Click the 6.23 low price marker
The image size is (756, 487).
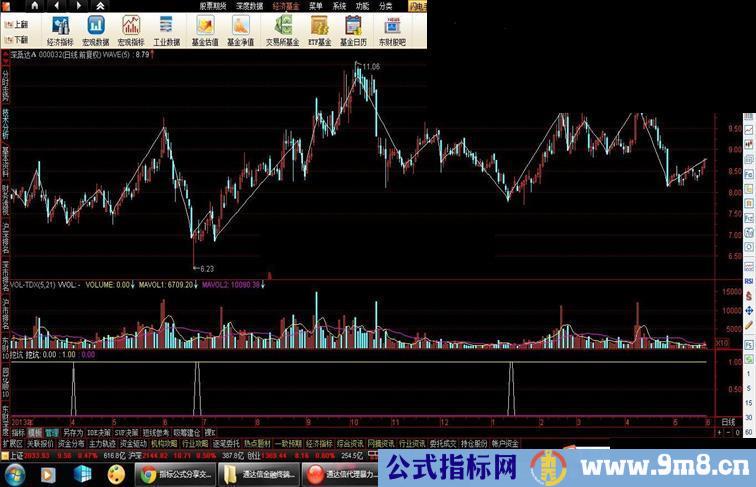point(205,268)
